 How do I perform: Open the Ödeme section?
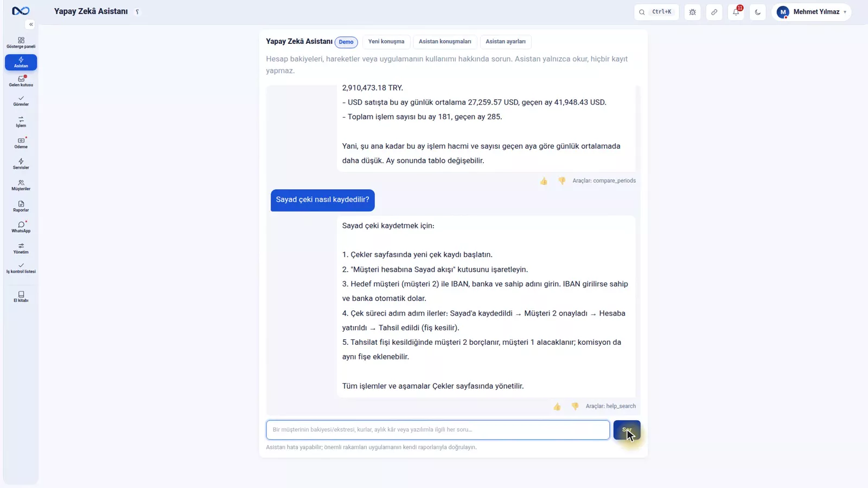pos(21,143)
